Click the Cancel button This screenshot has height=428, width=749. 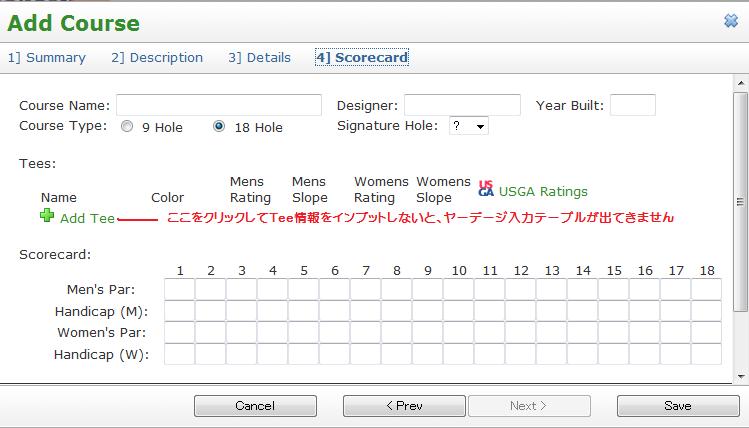tap(255, 406)
